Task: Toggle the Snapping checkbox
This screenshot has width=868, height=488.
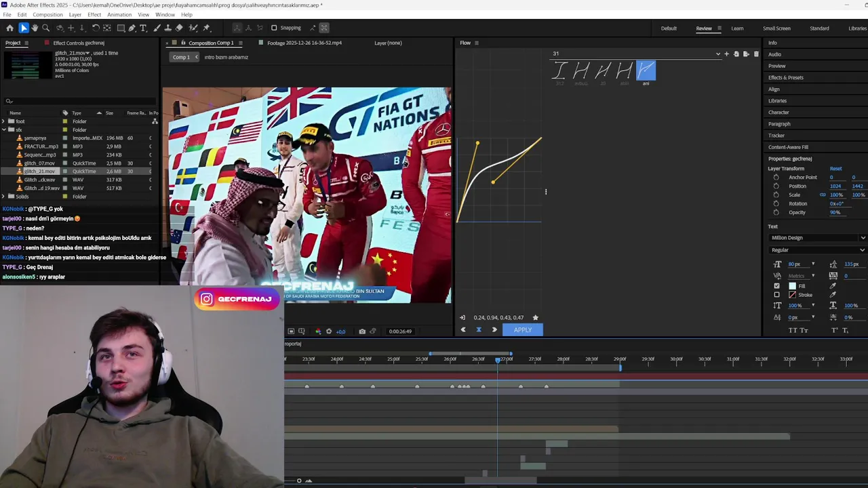Action: coord(274,28)
